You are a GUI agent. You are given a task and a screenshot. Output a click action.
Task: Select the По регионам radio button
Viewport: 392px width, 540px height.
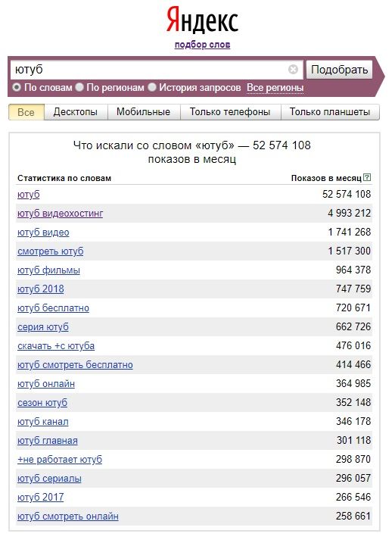pos(79,87)
